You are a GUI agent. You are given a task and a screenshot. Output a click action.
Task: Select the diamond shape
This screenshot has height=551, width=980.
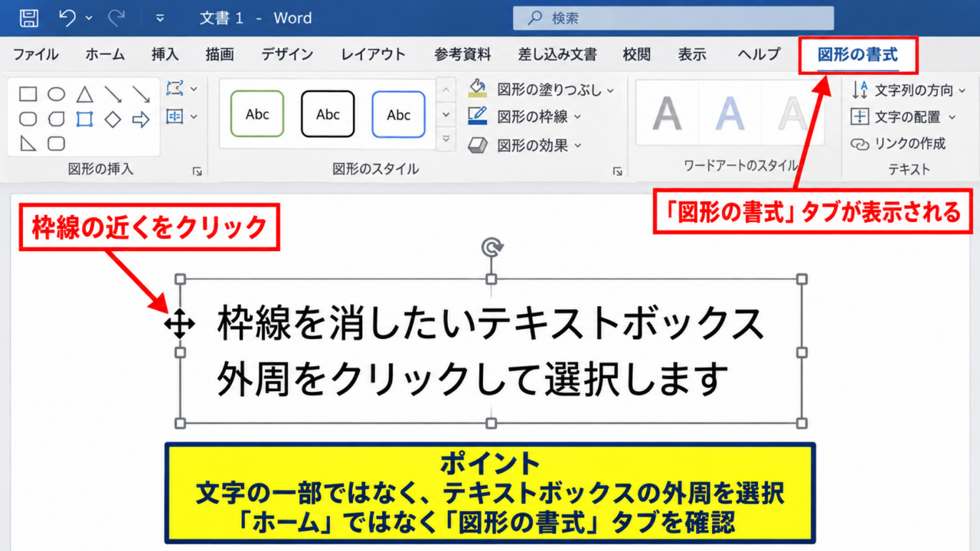coord(113,119)
